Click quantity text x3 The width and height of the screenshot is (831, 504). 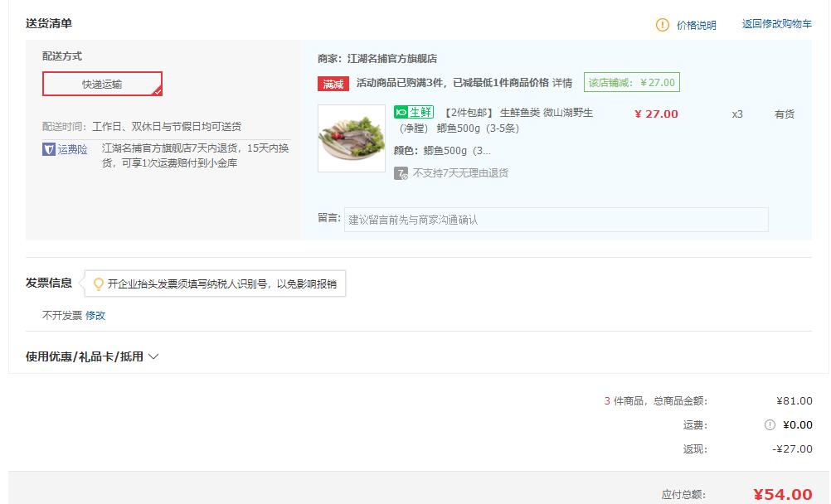[x=737, y=114]
